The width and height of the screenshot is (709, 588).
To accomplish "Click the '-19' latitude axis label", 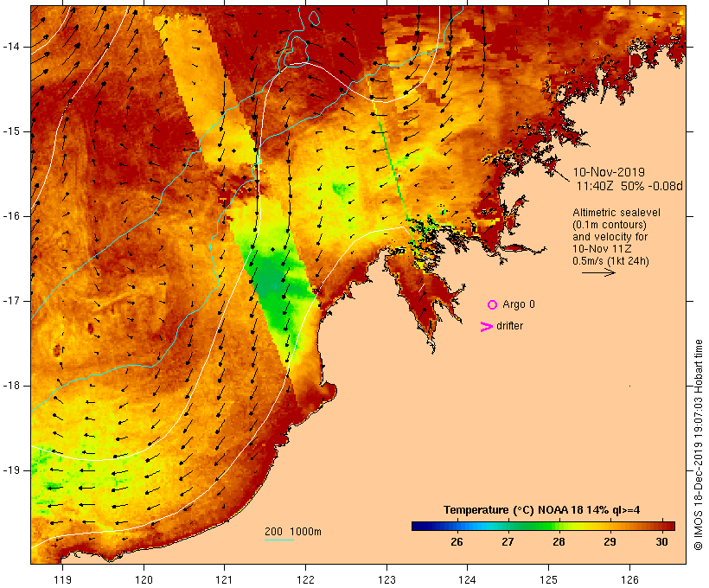I will pyautogui.click(x=11, y=470).
